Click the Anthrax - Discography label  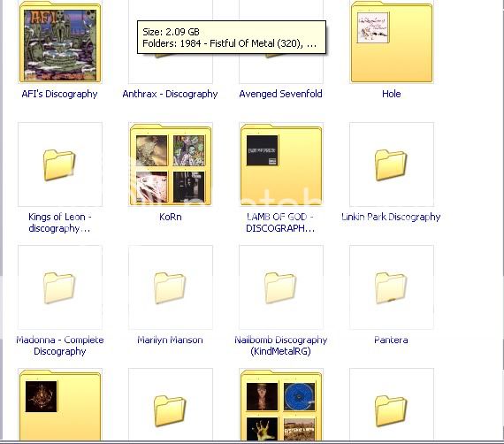pyautogui.click(x=170, y=94)
